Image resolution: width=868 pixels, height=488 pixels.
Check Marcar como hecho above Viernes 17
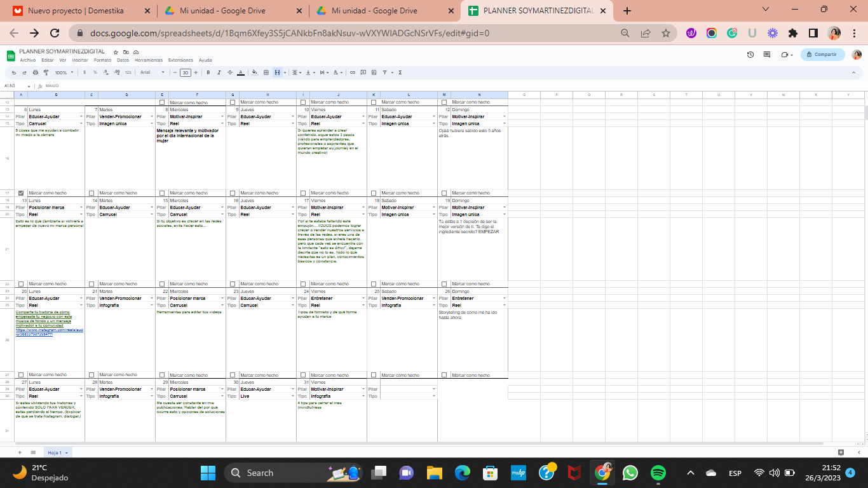[x=303, y=193]
